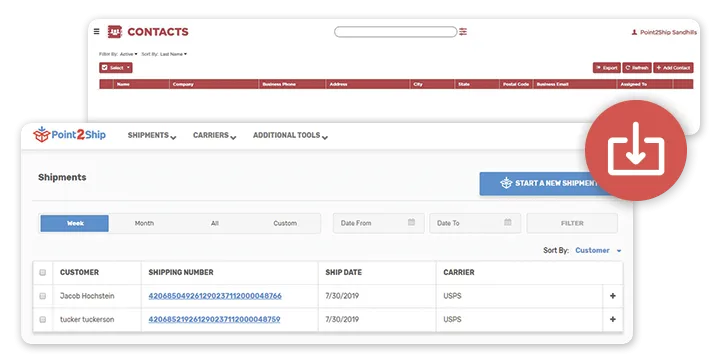720x362 pixels.
Task: Click Point2Ship Sandhills account name
Action: tap(668, 32)
